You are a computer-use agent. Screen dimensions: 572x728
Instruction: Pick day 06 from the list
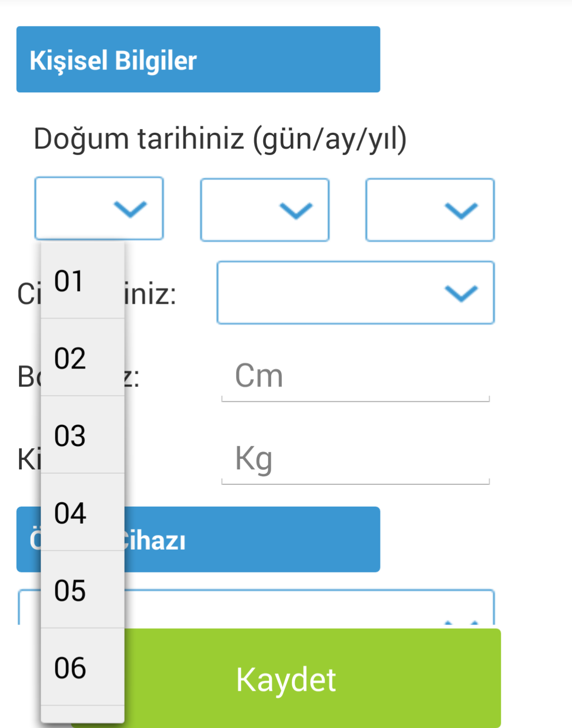pos(82,668)
